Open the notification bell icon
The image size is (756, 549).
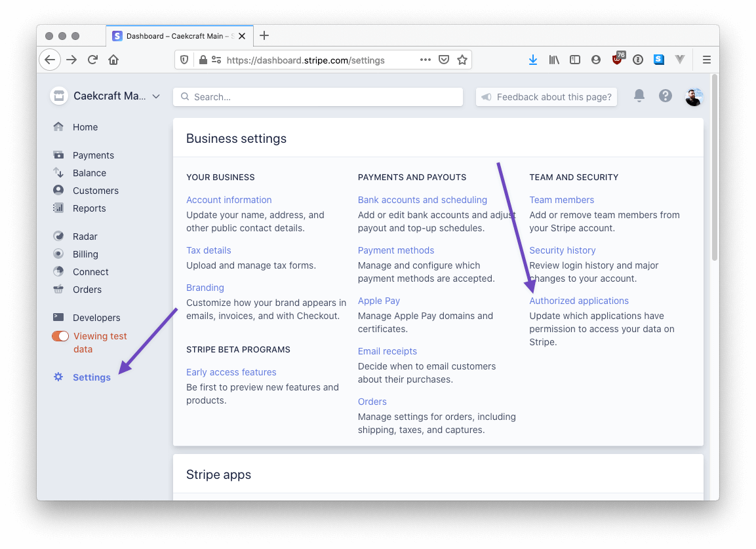tap(639, 96)
